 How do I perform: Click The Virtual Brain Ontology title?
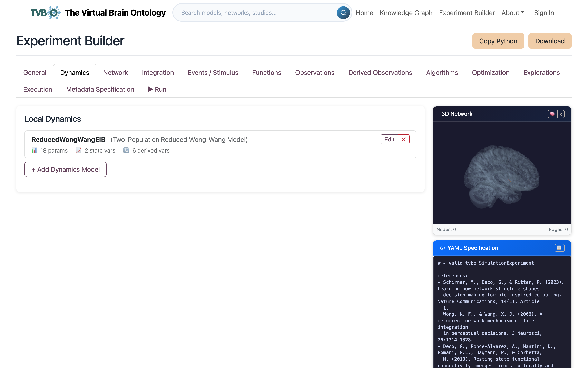point(115,13)
